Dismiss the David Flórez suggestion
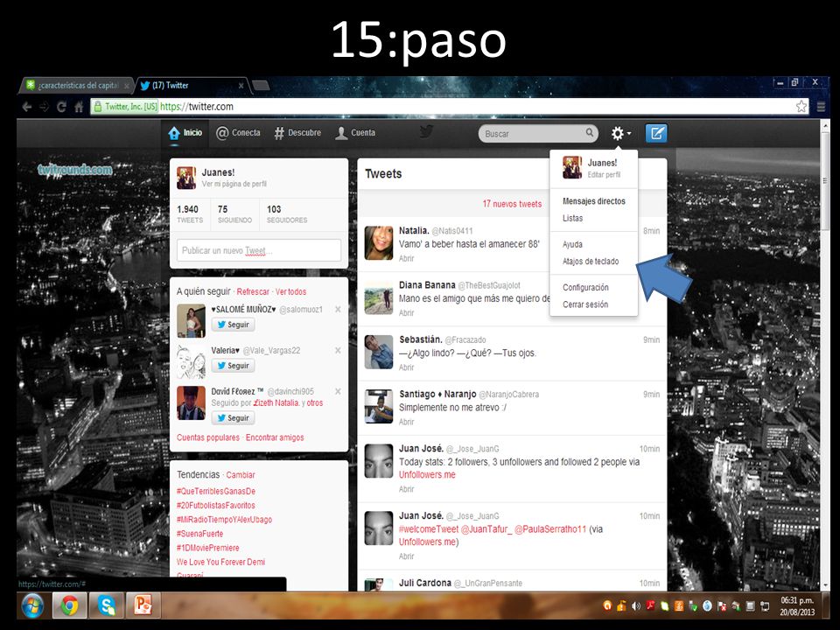 point(338,392)
